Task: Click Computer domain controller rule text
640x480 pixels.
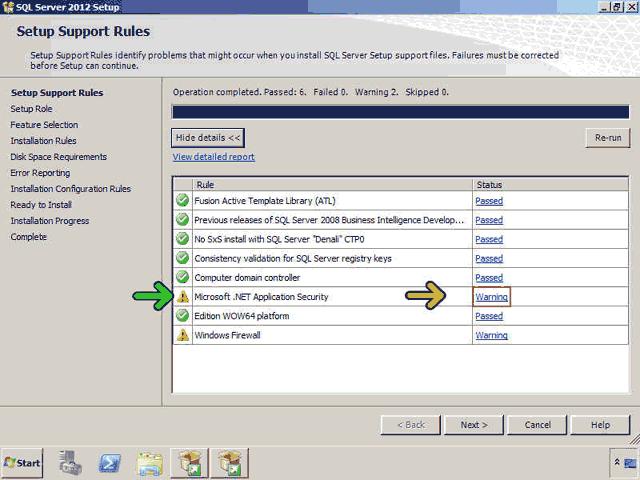Action: (247, 278)
